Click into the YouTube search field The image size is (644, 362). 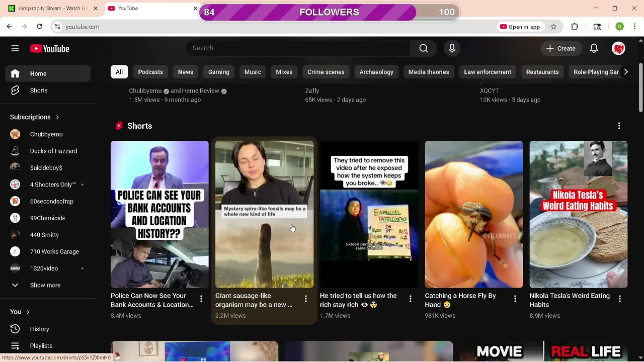coord(298,48)
